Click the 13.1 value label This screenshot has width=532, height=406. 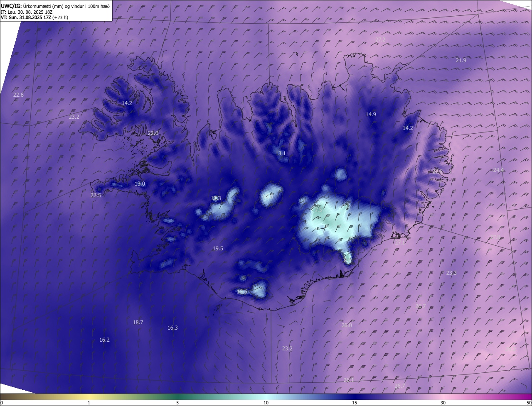281,153
